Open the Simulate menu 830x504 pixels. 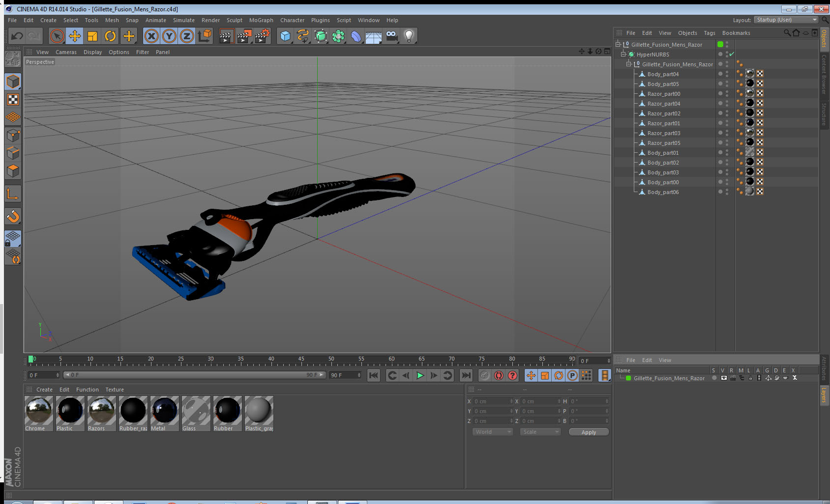184,20
